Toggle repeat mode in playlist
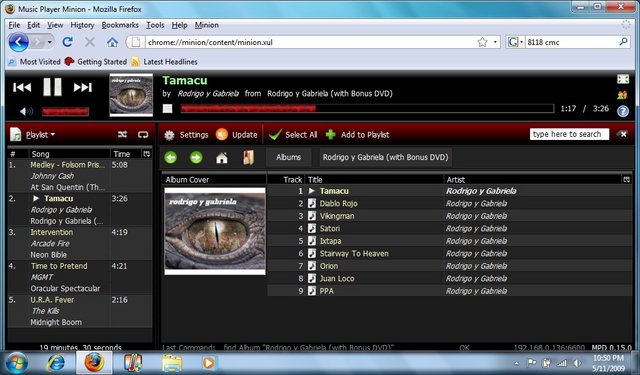This screenshot has height=375, width=640. [143, 134]
